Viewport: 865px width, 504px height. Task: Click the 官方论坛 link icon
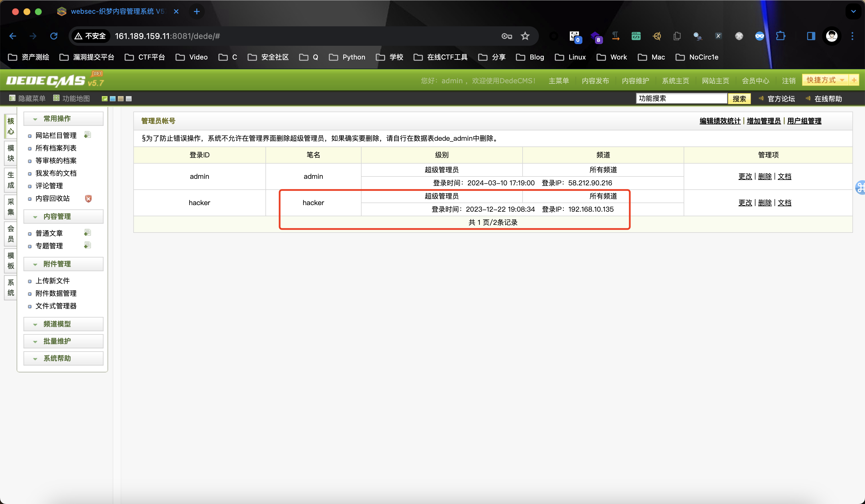coord(761,98)
